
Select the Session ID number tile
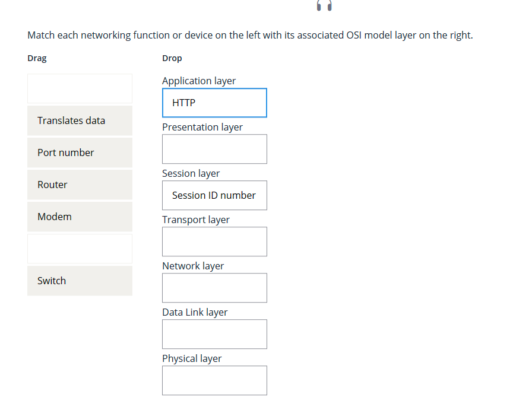coord(214,195)
